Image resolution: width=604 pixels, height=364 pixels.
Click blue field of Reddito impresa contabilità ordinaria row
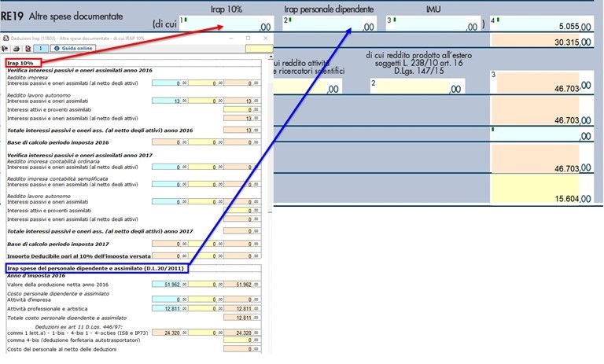tap(170, 167)
